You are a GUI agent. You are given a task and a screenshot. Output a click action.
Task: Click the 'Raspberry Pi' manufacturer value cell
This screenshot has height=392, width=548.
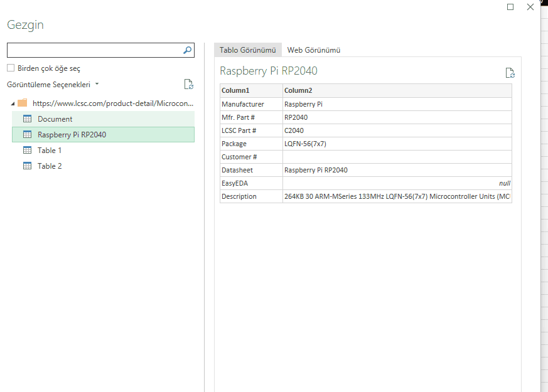(397, 104)
